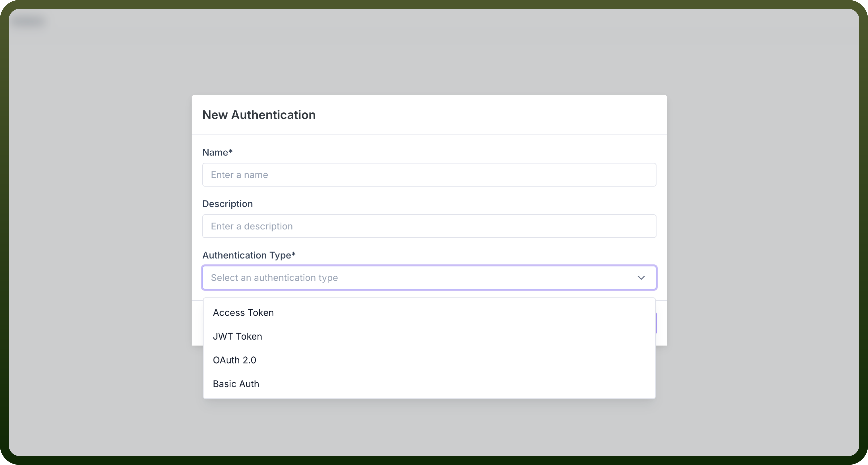The width and height of the screenshot is (868, 465).
Task: Click the chevron arrow in Authentication Type field
Action: [641, 277]
